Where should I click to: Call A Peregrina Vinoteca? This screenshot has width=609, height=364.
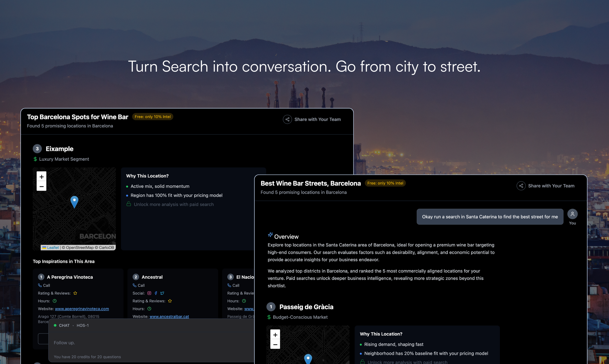coord(44,285)
